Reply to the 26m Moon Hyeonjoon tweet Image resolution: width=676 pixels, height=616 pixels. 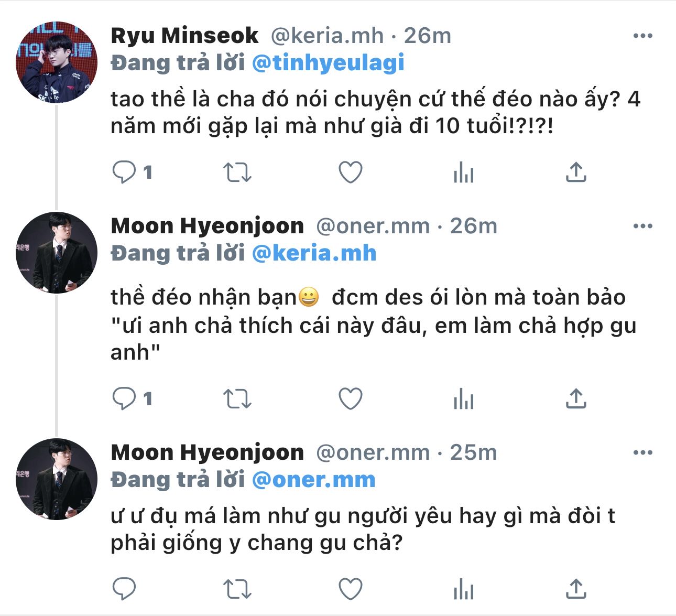(x=124, y=399)
